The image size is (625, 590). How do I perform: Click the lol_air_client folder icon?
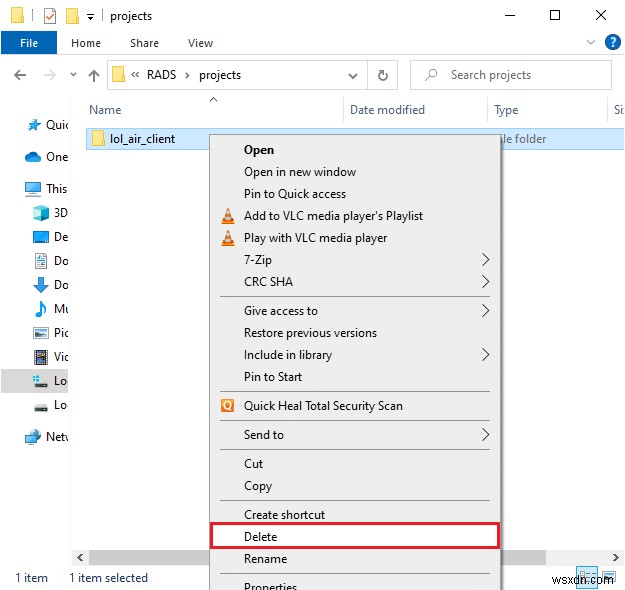pos(98,139)
